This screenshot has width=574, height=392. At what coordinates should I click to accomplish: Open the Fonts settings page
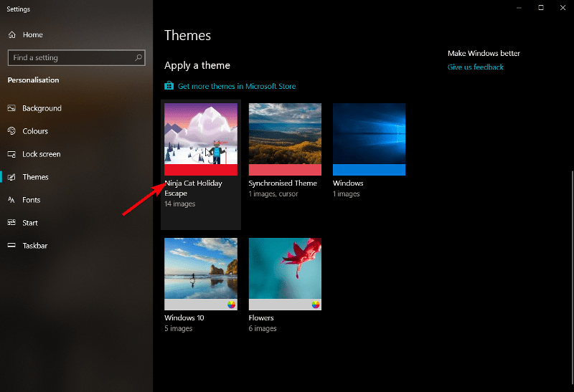coord(76,200)
